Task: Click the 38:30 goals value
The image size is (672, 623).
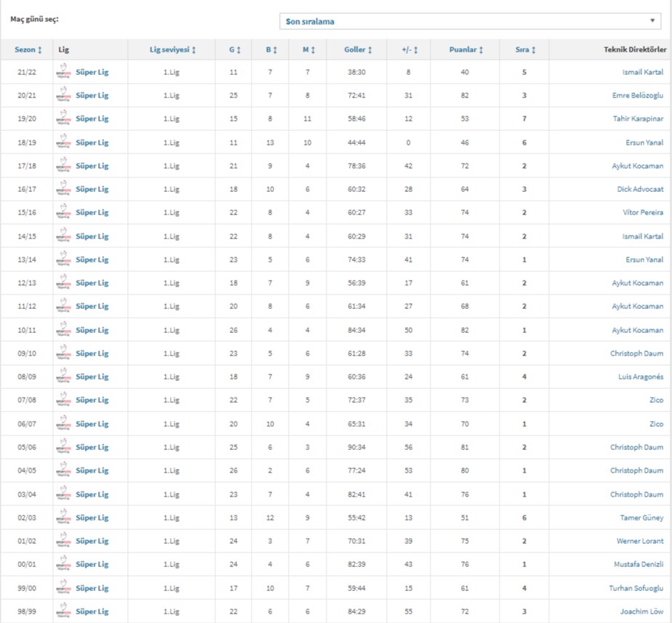Action: click(356, 71)
